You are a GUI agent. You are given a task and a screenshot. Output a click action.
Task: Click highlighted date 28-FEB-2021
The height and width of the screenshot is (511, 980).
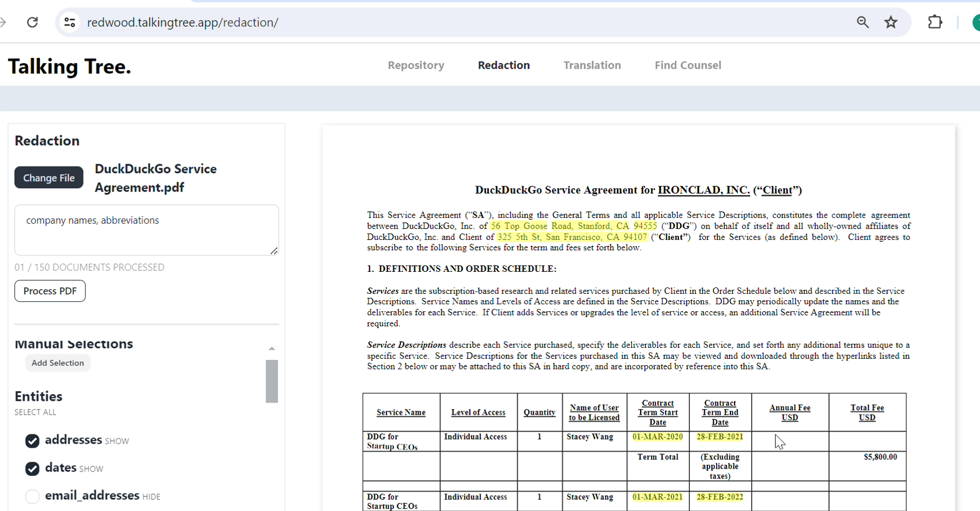tap(719, 437)
